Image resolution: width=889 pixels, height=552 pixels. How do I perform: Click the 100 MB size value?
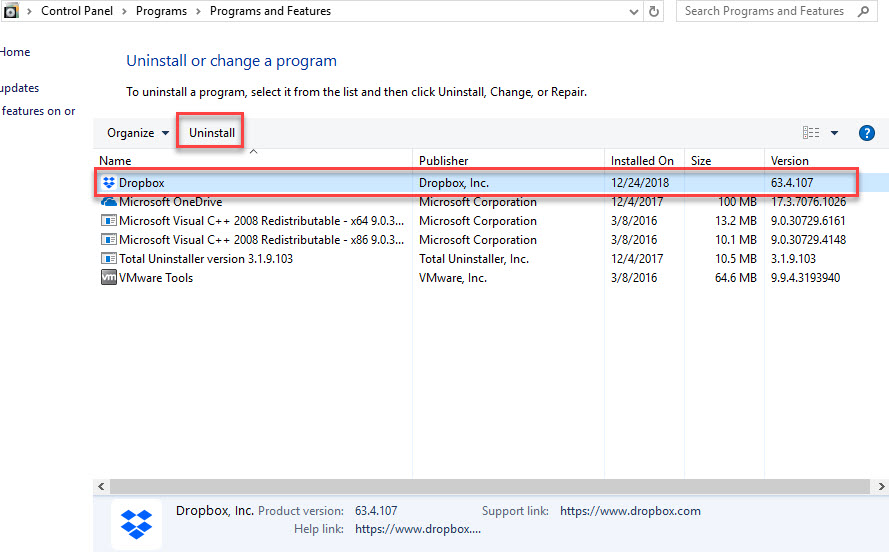737,202
